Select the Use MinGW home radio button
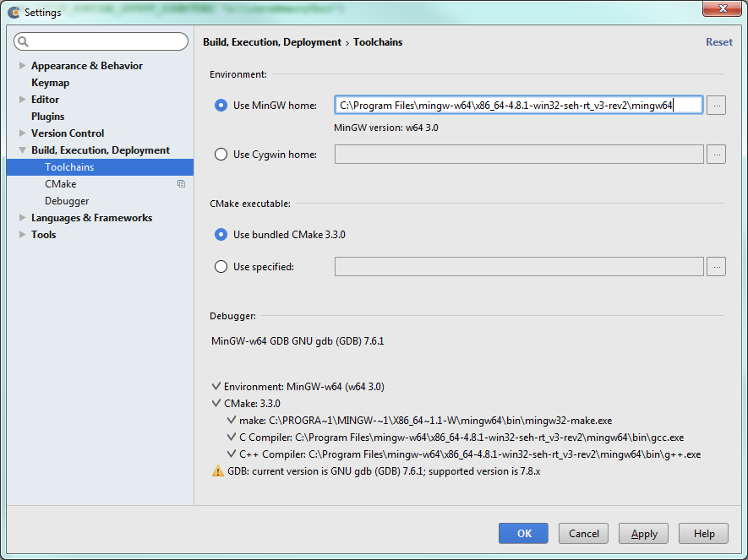The width and height of the screenshot is (748, 560). click(x=221, y=106)
